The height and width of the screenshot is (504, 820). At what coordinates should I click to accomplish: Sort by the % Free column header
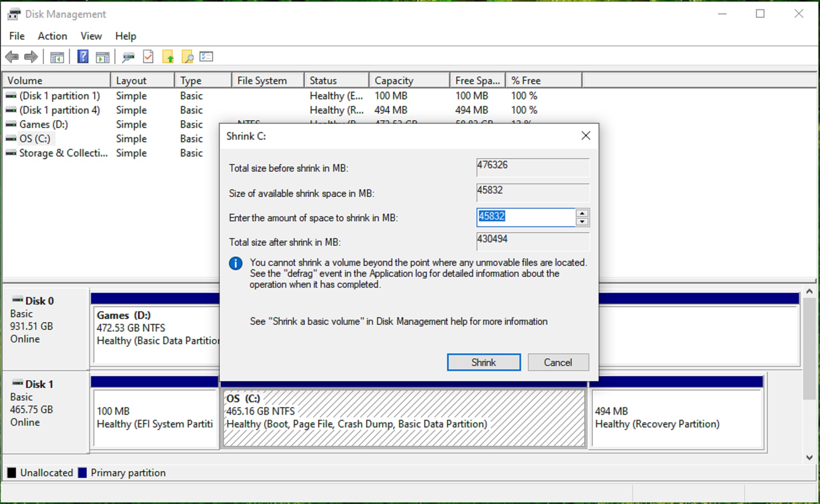point(544,80)
